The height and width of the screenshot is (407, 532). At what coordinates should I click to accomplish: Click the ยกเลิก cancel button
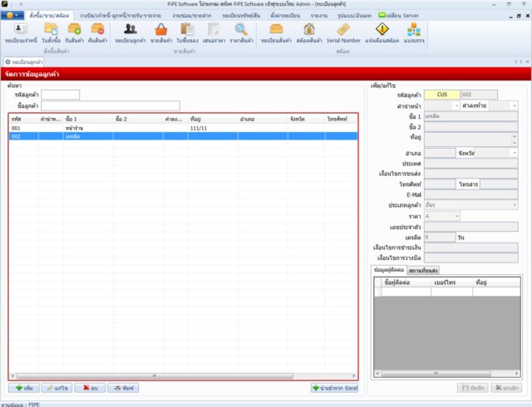[x=506, y=388]
